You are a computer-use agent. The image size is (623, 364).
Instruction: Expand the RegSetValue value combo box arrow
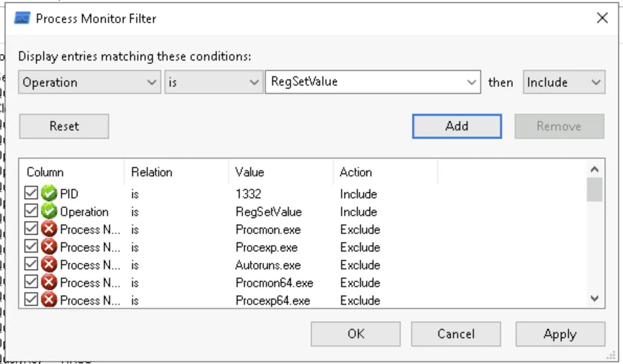471,82
